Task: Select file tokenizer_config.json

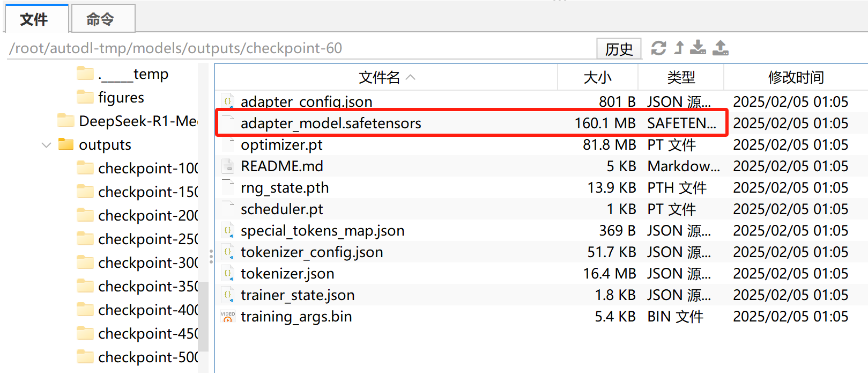Action: pos(312,252)
